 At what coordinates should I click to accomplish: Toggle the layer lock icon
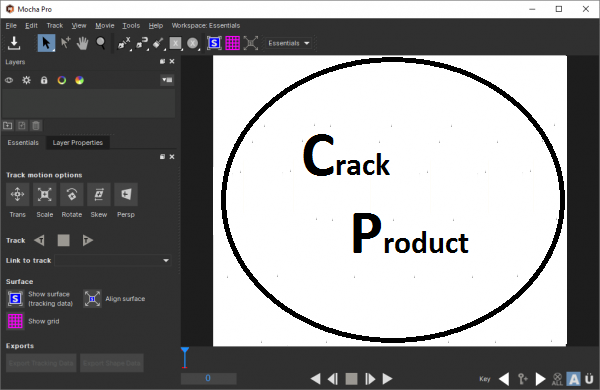(x=44, y=80)
